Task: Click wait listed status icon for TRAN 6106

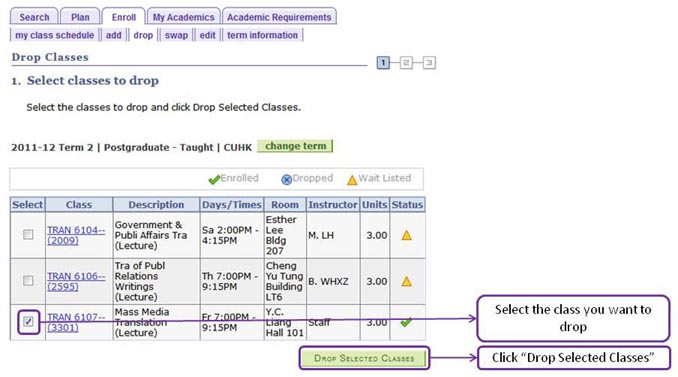Action: point(406,281)
